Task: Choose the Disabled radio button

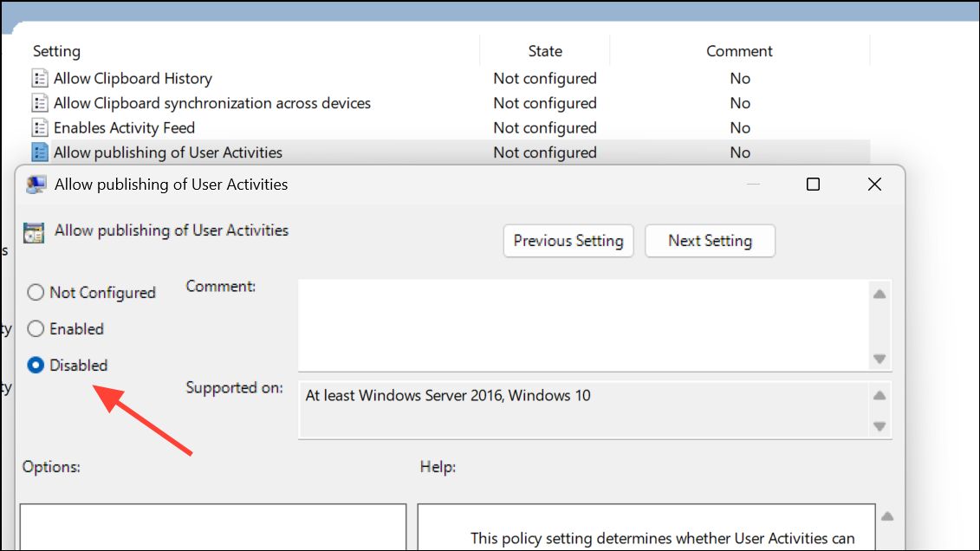Action: coord(36,366)
